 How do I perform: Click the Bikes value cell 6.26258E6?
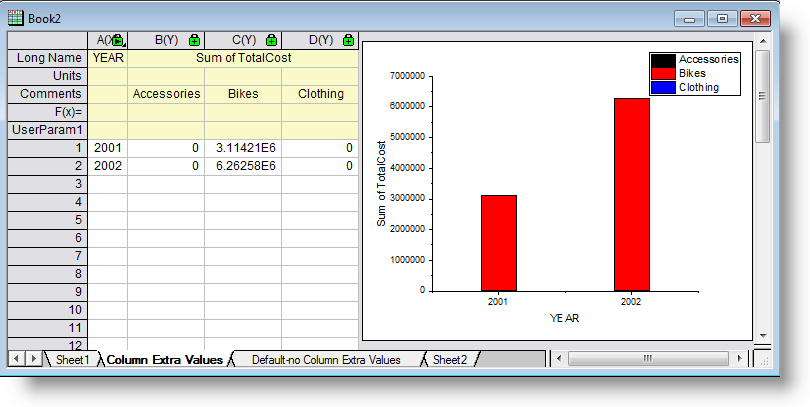242,166
